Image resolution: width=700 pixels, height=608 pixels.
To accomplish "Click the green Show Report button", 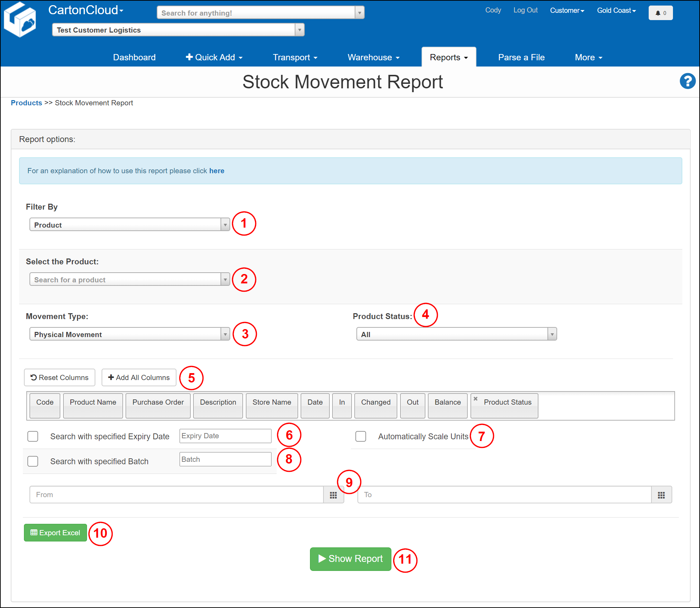I will (x=350, y=558).
